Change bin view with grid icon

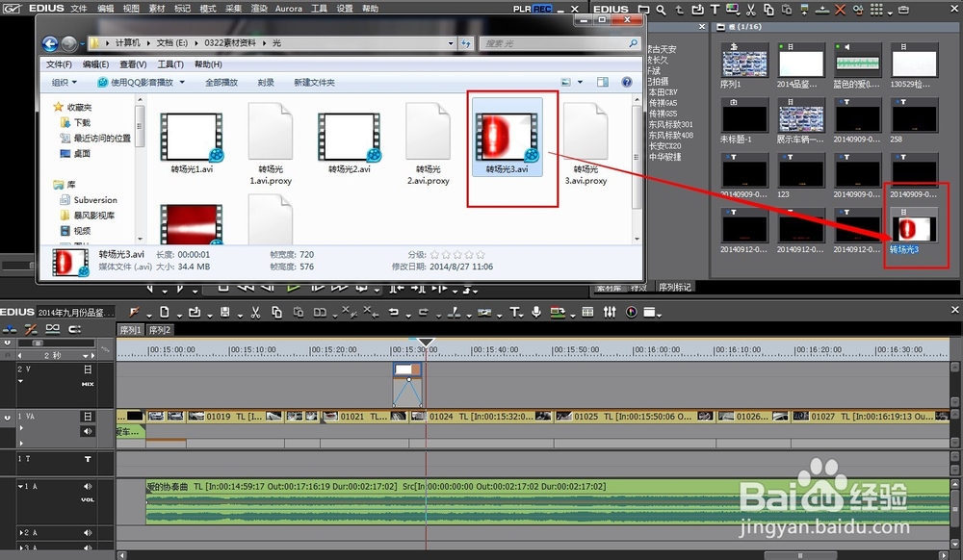coord(876,10)
